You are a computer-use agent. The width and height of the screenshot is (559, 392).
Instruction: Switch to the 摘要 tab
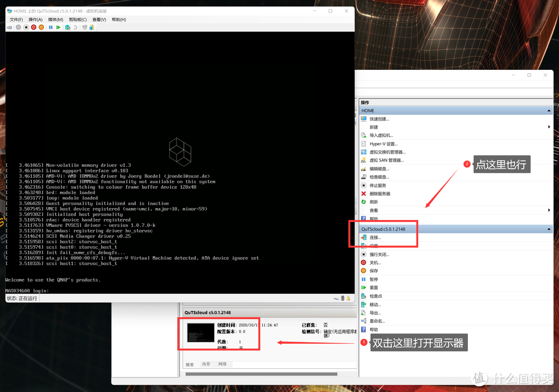point(189,365)
